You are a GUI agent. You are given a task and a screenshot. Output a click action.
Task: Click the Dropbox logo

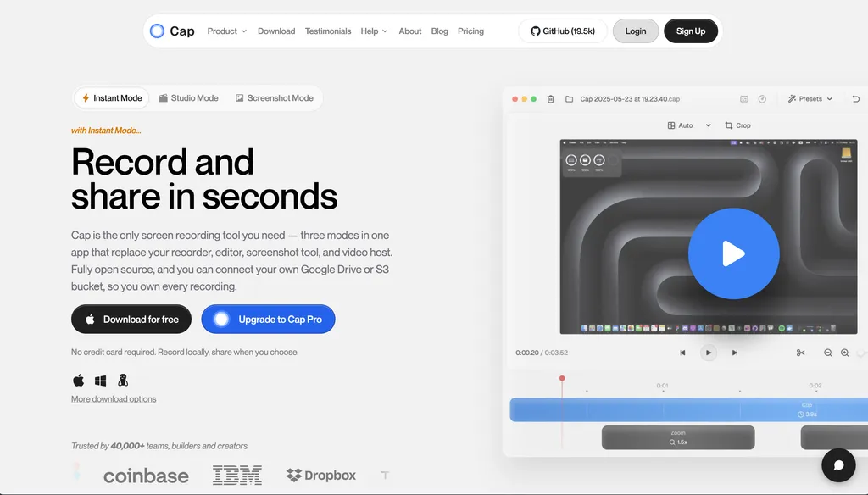321,475
